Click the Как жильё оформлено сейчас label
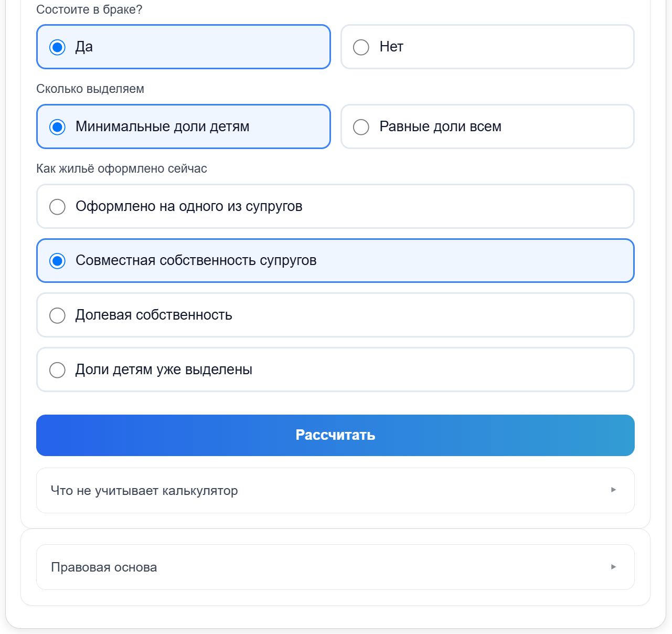The width and height of the screenshot is (672, 634). click(122, 168)
